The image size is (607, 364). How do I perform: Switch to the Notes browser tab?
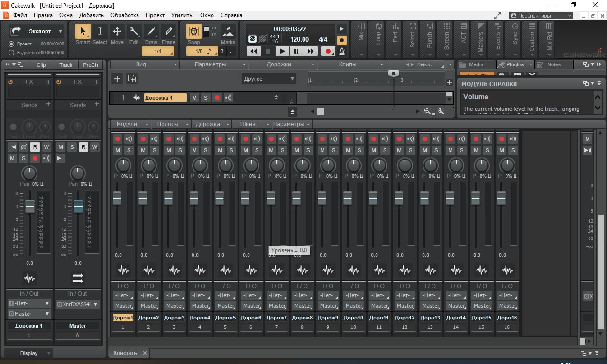coord(554,64)
